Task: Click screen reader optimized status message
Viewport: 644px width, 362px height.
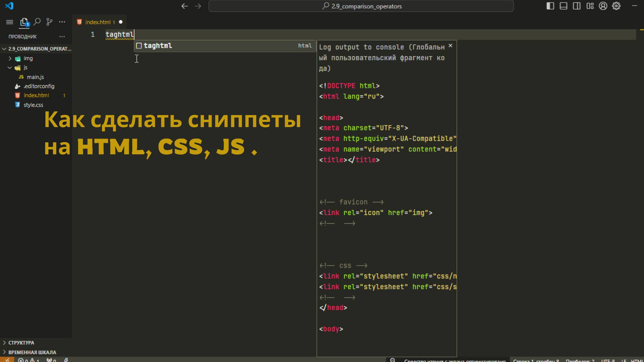Action: click(455, 360)
